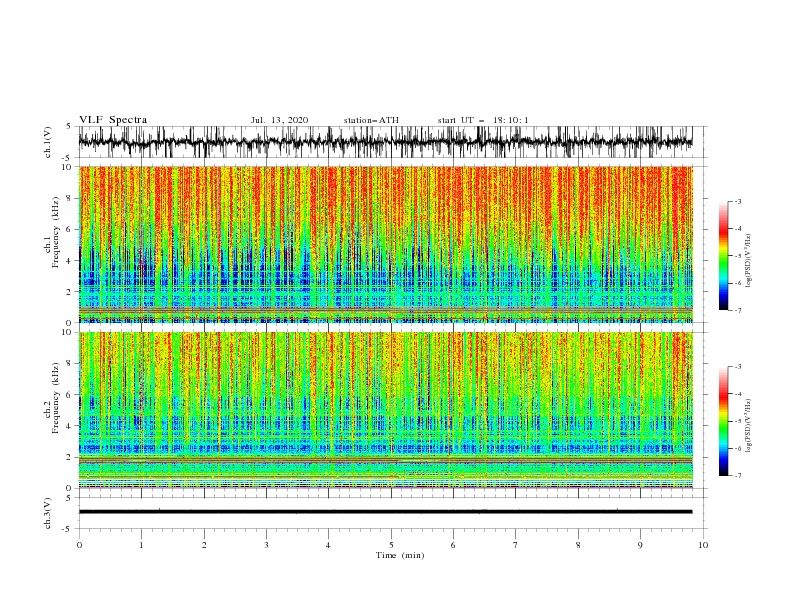Click the "-3" label on ch.1 color bar
The height and width of the screenshot is (612, 792).
tap(737, 201)
